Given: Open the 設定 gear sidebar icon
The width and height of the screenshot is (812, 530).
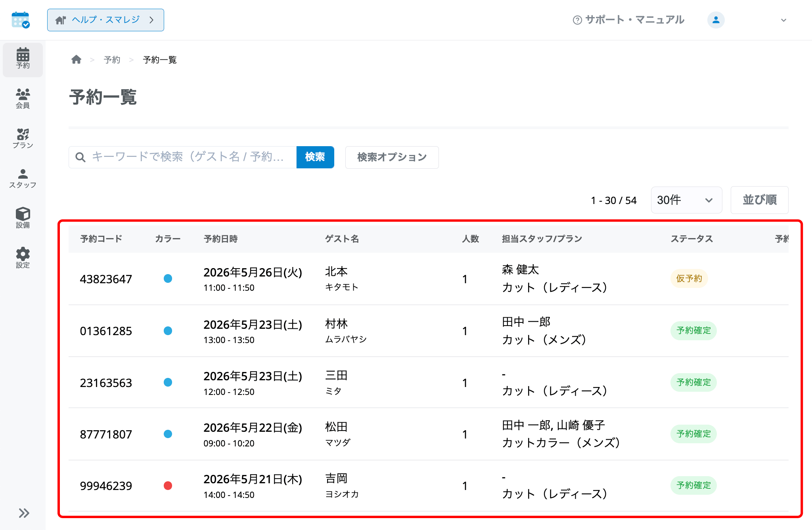Looking at the screenshot, I should 23,258.
